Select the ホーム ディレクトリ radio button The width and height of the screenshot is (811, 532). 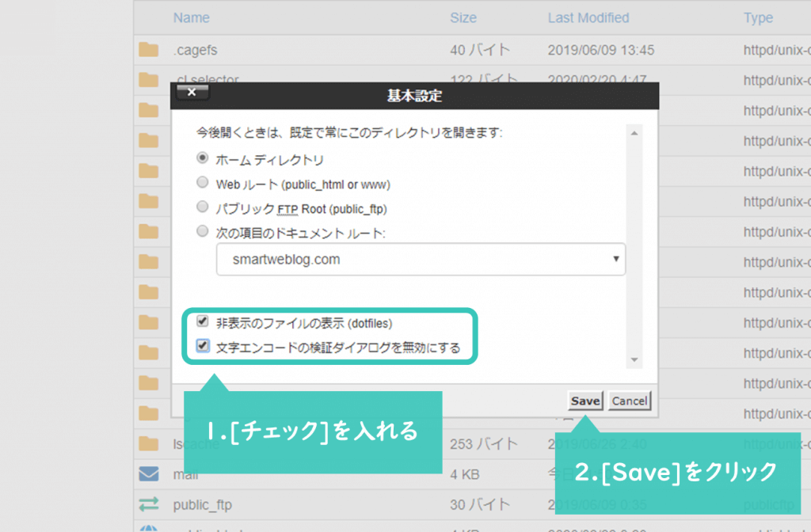tap(202, 158)
